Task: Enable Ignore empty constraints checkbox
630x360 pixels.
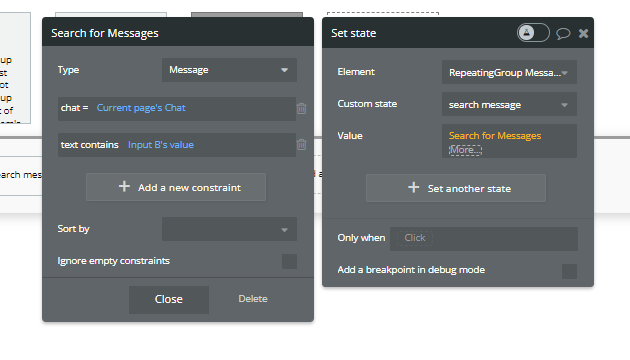Action: coord(289,261)
